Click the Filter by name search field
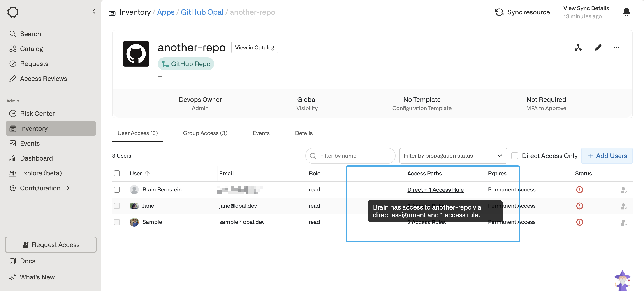 (350, 156)
